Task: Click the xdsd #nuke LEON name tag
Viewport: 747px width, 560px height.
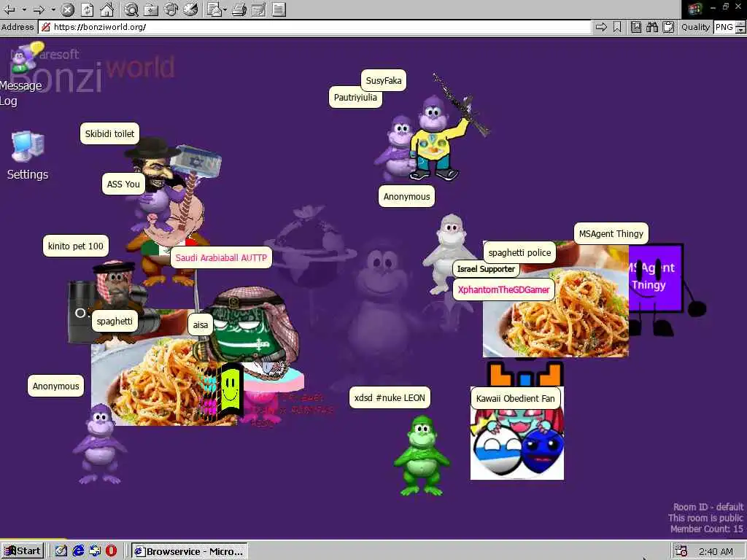Action: tap(390, 397)
